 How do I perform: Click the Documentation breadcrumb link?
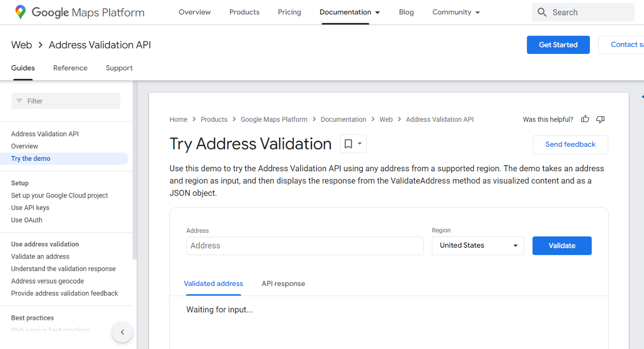coord(343,119)
